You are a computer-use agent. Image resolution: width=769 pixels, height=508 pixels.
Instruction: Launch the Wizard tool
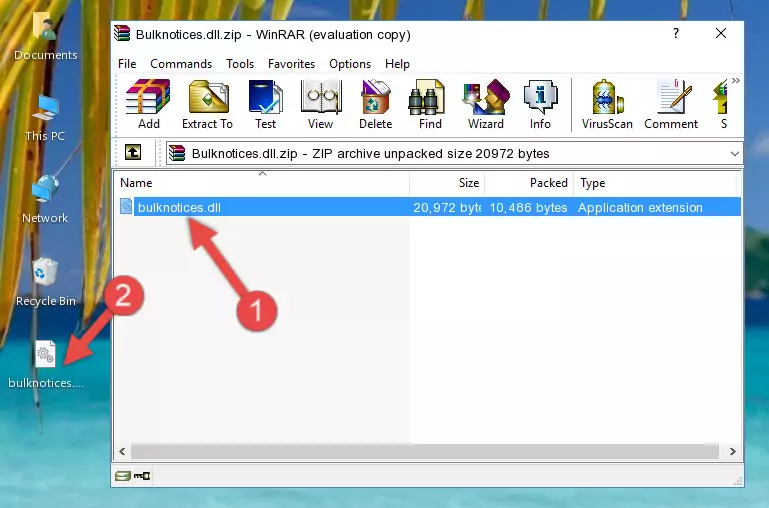coord(486,104)
